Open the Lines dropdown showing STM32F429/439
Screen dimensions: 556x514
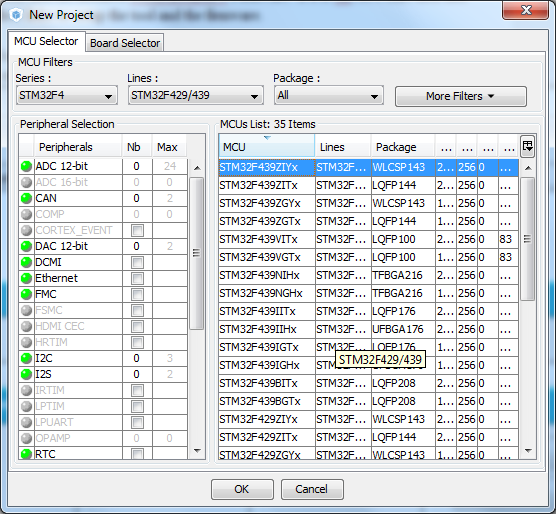(196, 95)
